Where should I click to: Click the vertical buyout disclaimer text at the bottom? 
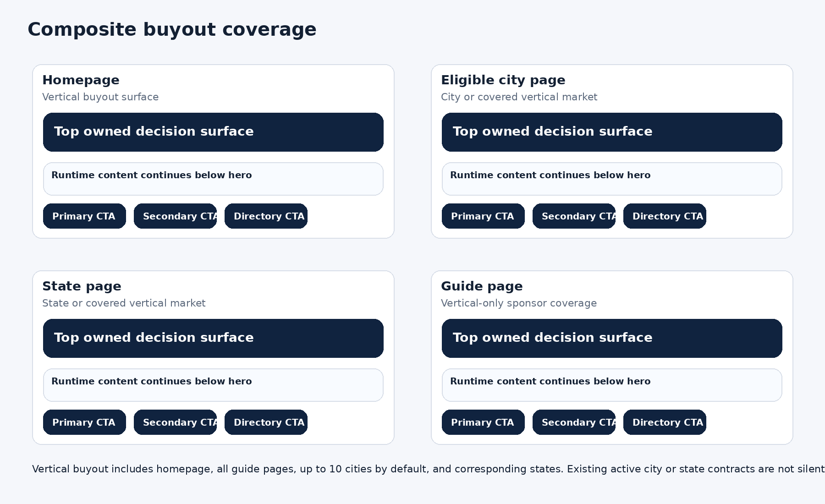click(x=412, y=469)
